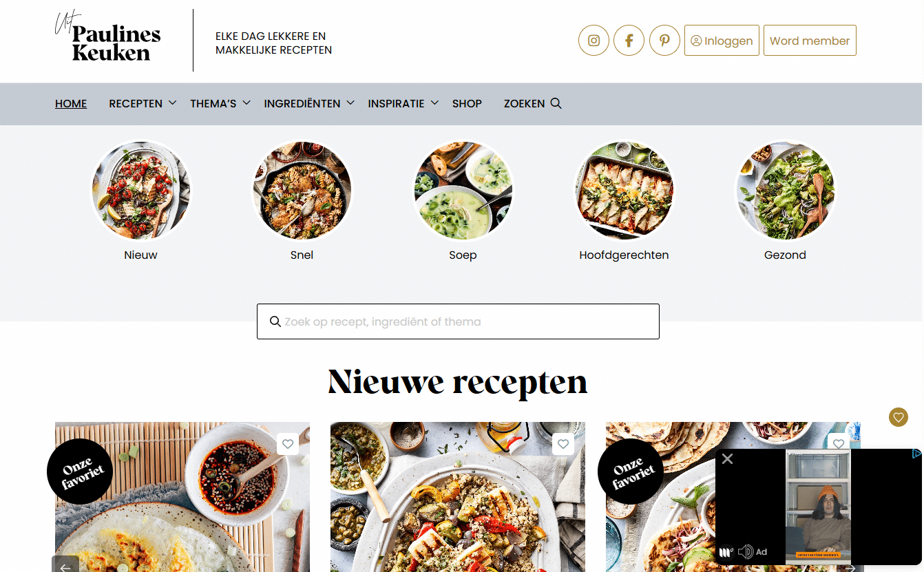Favorite the first recipe with heart
Screen dimensions: 924x572
click(288, 444)
